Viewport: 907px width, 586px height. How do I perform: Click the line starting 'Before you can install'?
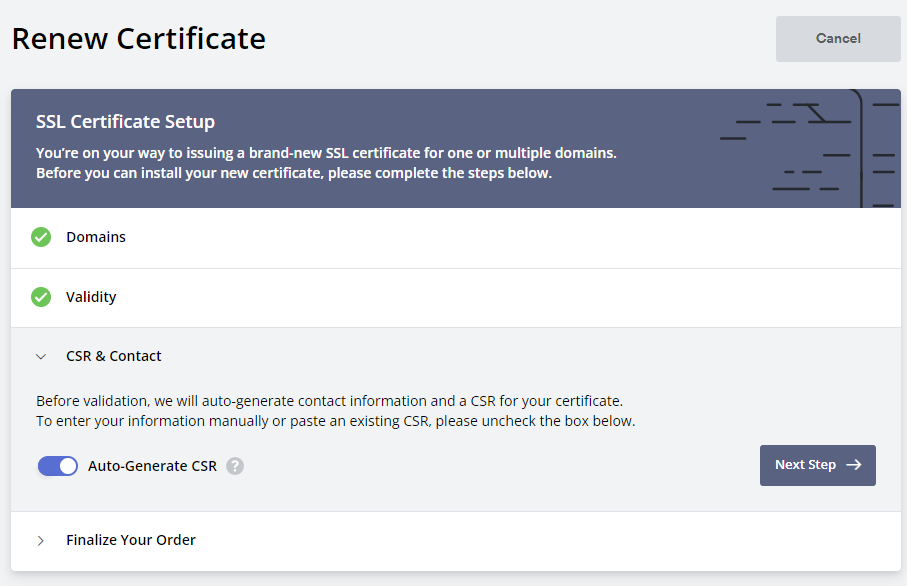point(294,173)
